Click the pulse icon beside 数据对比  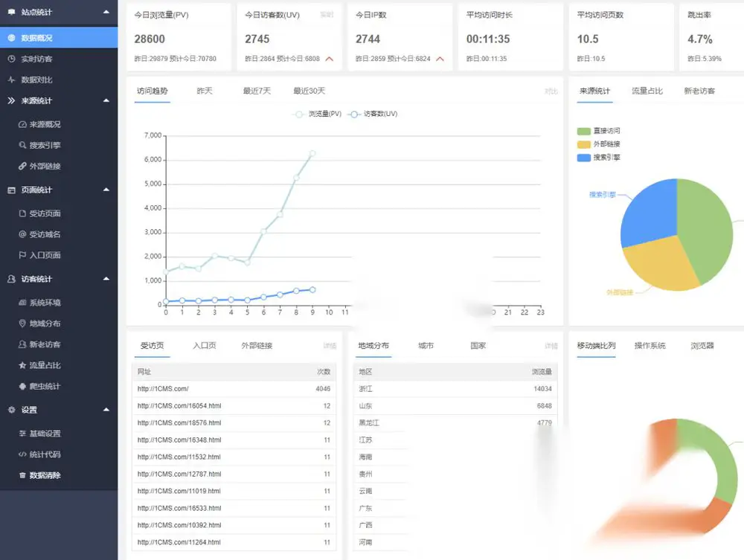[11, 80]
